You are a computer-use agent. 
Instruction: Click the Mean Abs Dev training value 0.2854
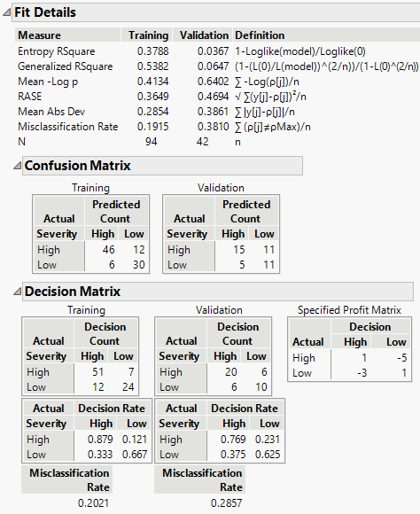click(x=152, y=112)
